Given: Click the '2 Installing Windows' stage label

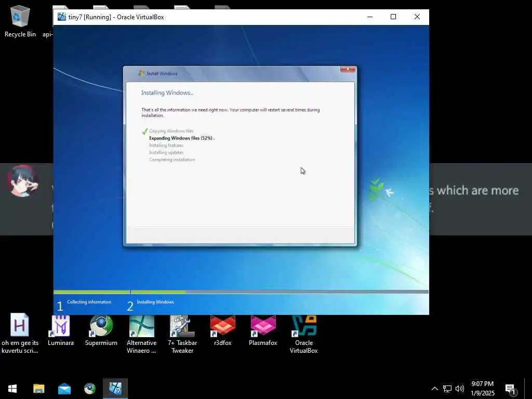Looking at the screenshot, I should pos(150,304).
